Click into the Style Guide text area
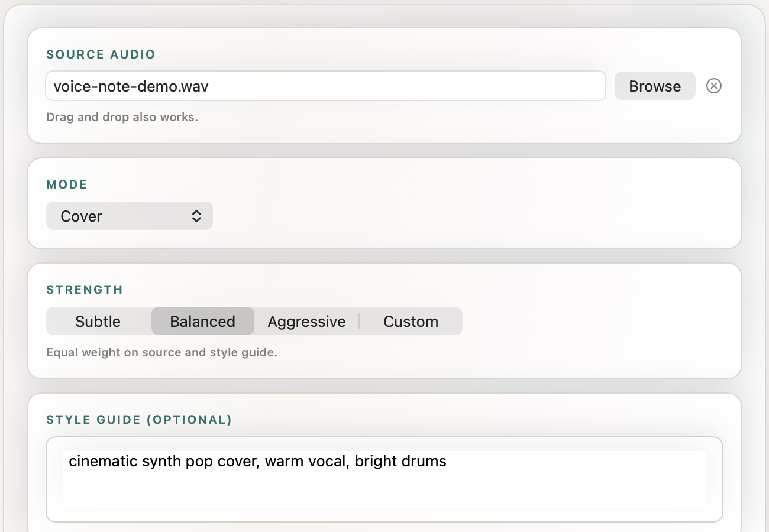The image size is (769, 532). [384, 479]
